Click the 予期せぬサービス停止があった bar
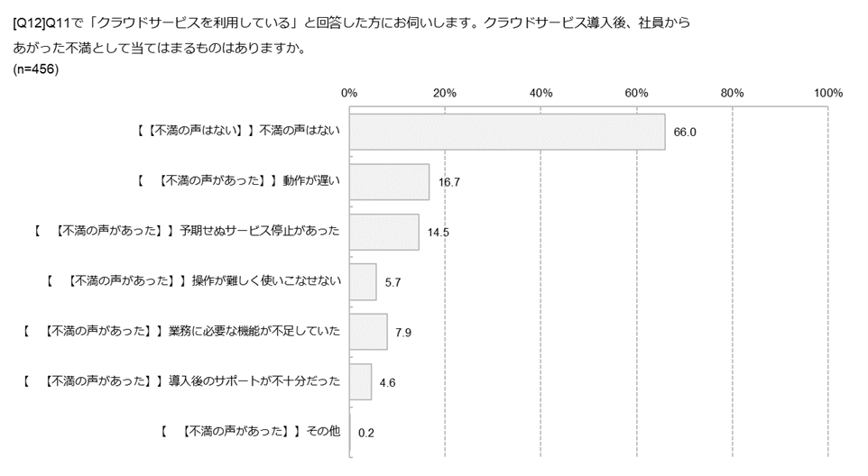The width and height of the screenshot is (868, 476). pos(383,232)
